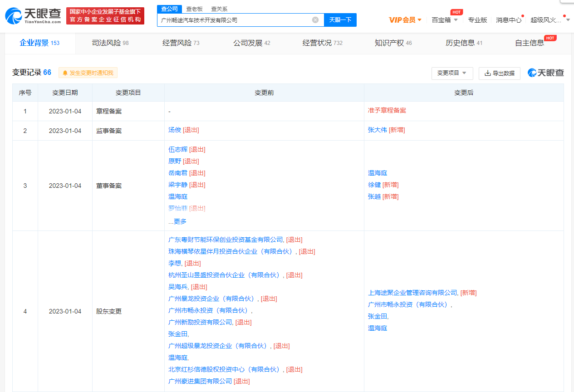
Task: Open 广州豪进集团有限公司 link
Action: [x=200, y=381]
